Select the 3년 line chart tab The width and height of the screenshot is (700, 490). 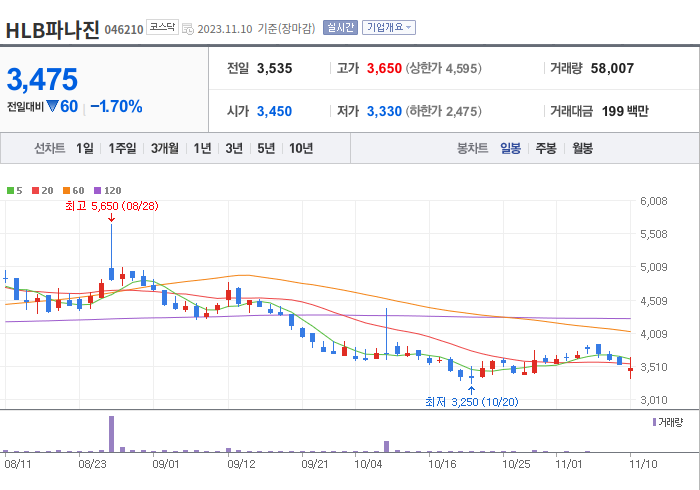point(234,148)
